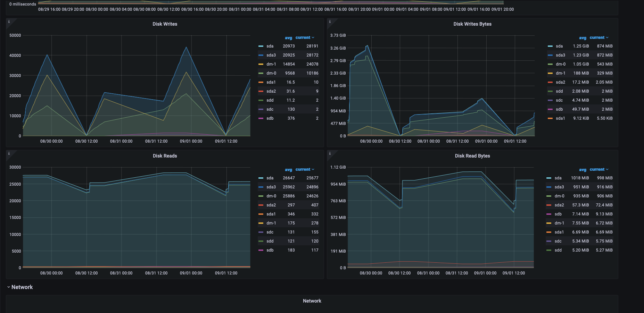Screen dimensions: 644x313
Task: Sort Disk Reads legend by avg column
Action: coord(288,170)
